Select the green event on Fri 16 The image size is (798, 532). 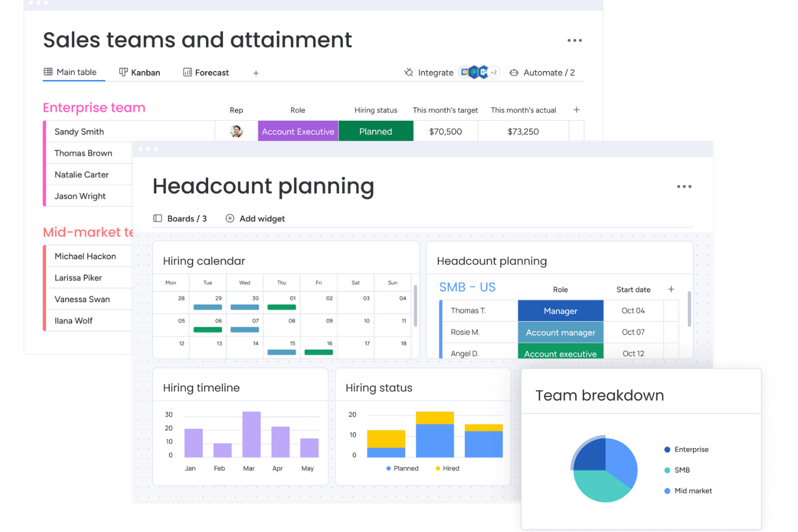319,352
